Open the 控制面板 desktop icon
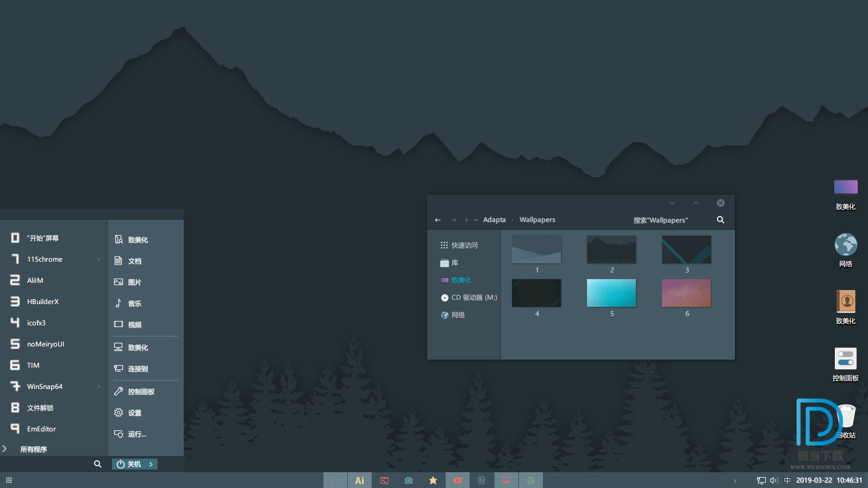This screenshot has width=868, height=488. pyautogui.click(x=846, y=365)
